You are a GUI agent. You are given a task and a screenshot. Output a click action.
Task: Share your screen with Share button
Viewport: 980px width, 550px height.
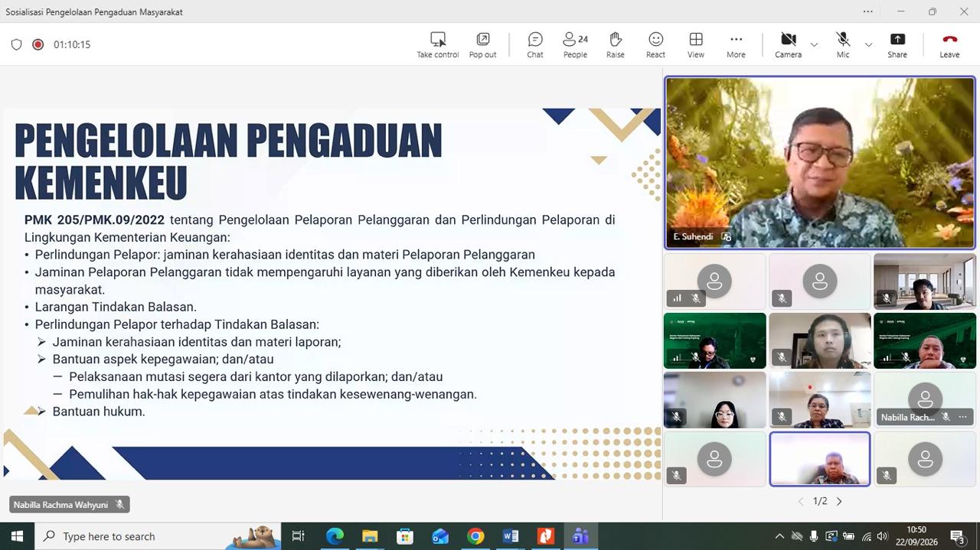(x=897, y=44)
